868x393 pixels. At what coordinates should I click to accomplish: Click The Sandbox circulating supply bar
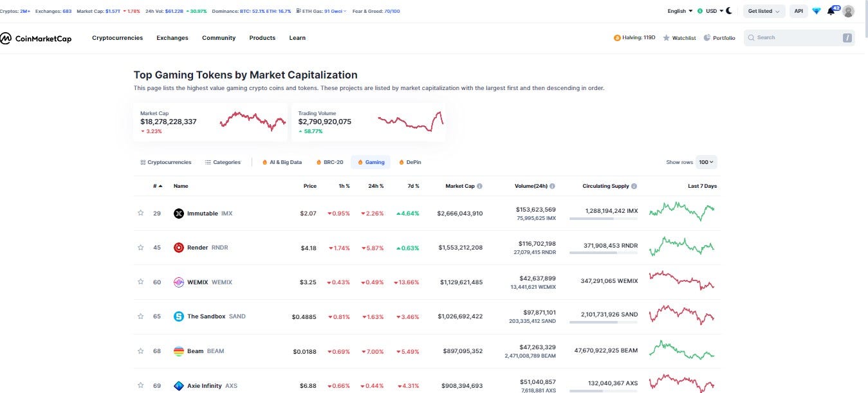[604, 322]
